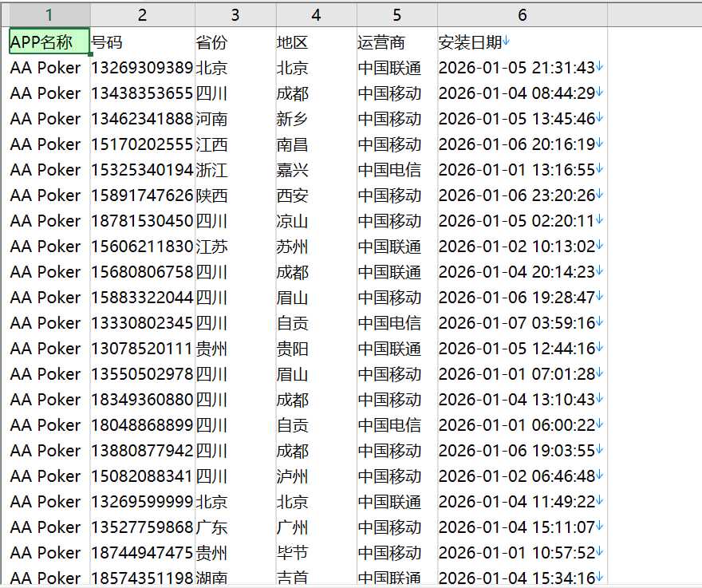The image size is (702, 588).
Task: Click the 南昌 region cell
Action: [x=316, y=144]
